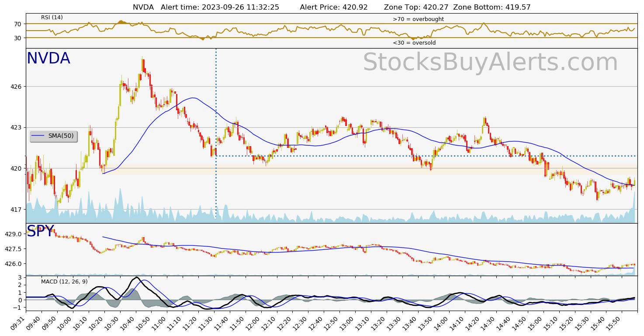Click the MACD axis label -1
Image resolution: width=644 pixels, height=336 pixels.
18,308
